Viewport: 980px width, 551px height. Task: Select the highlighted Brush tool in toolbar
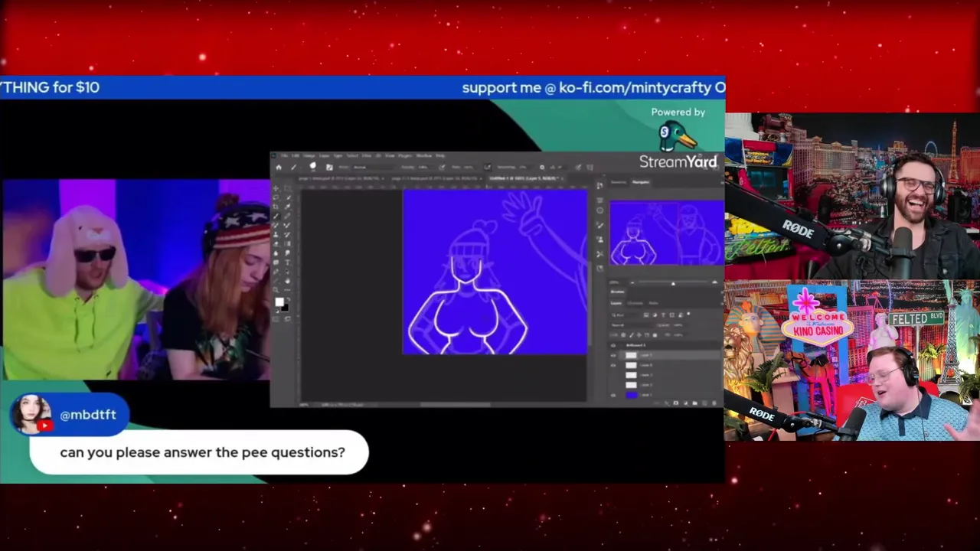click(x=276, y=216)
